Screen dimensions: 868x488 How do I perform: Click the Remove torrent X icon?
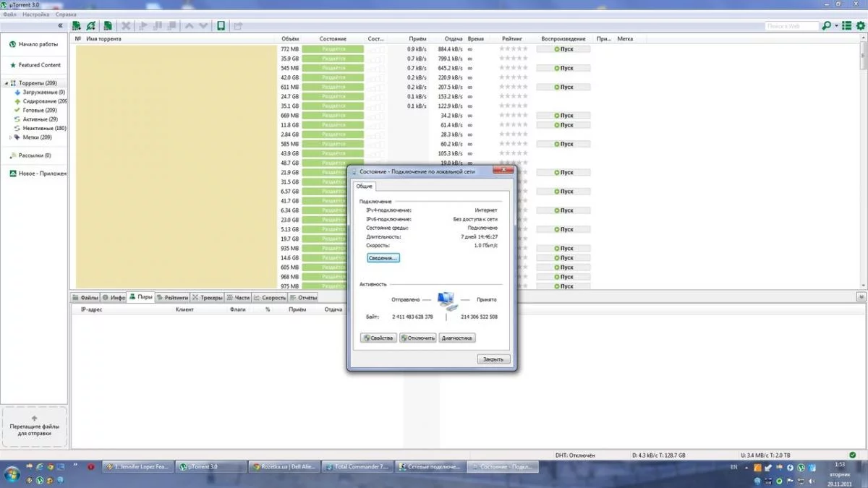pyautogui.click(x=125, y=26)
